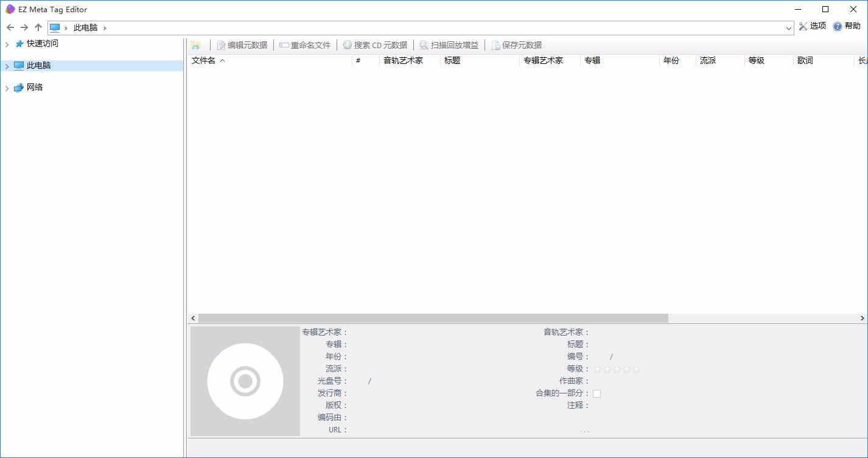Go back using the back arrow
This screenshot has height=458, width=868.
(x=10, y=27)
